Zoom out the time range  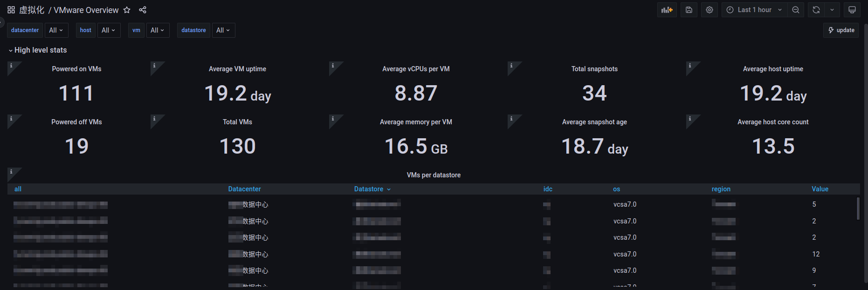pos(796,10)
